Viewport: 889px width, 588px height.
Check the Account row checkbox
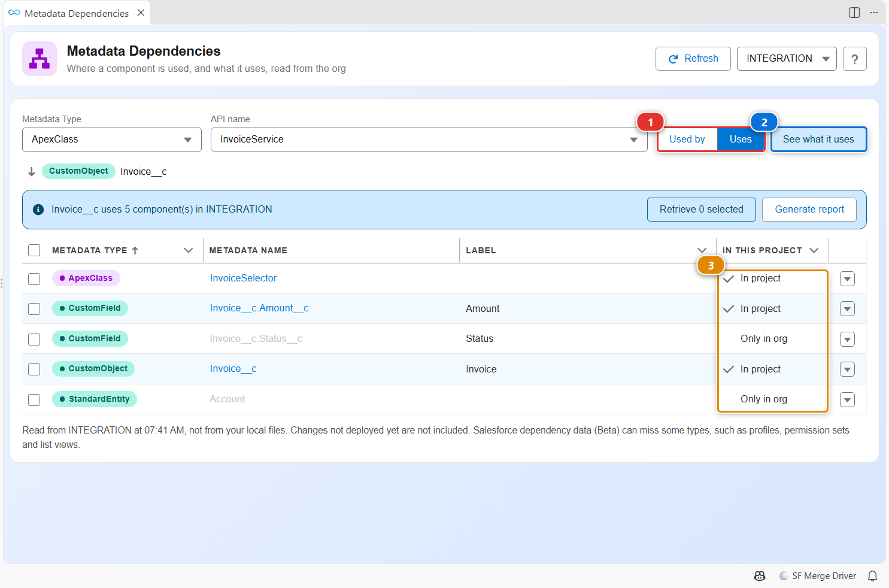coord(34,400)
